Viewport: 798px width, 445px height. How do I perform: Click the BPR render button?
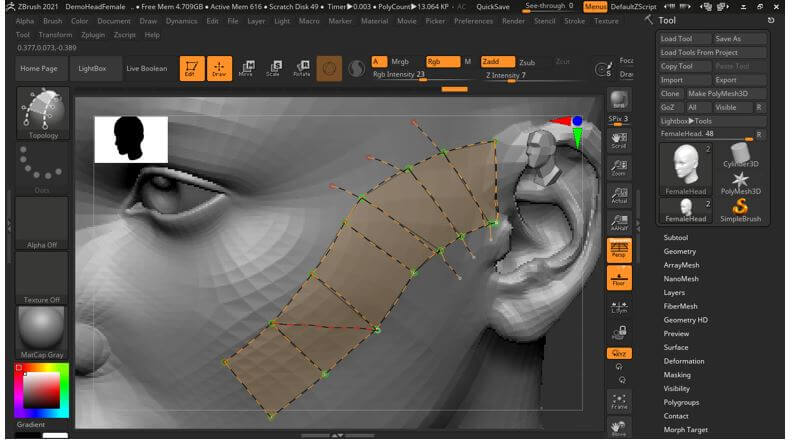click(x=619, y=100)
